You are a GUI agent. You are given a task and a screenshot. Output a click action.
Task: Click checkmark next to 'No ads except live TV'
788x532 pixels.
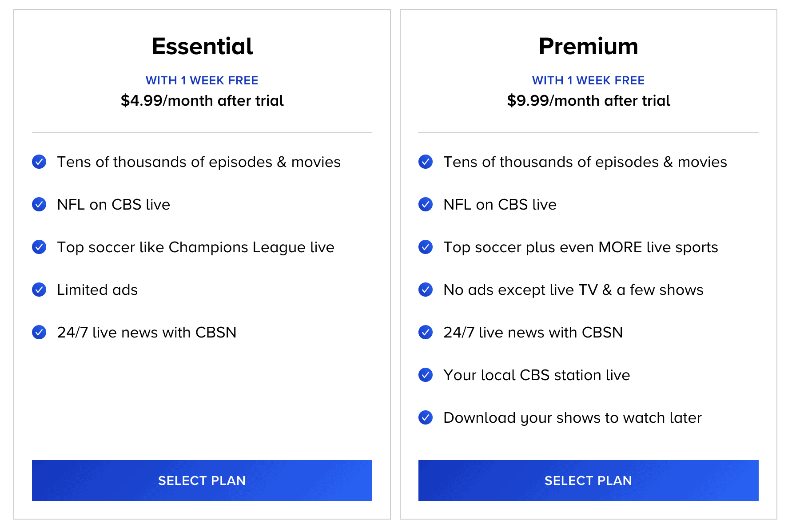point(426,290)
